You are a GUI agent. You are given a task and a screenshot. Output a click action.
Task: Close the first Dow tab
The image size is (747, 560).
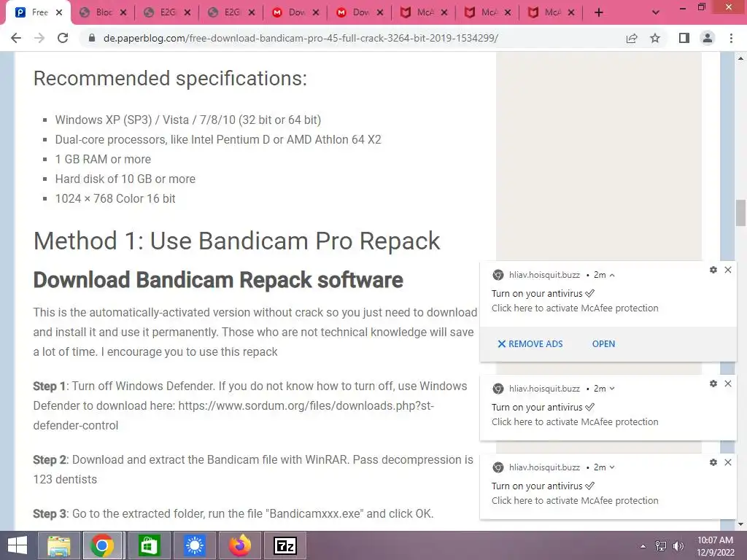coord(316,12)
